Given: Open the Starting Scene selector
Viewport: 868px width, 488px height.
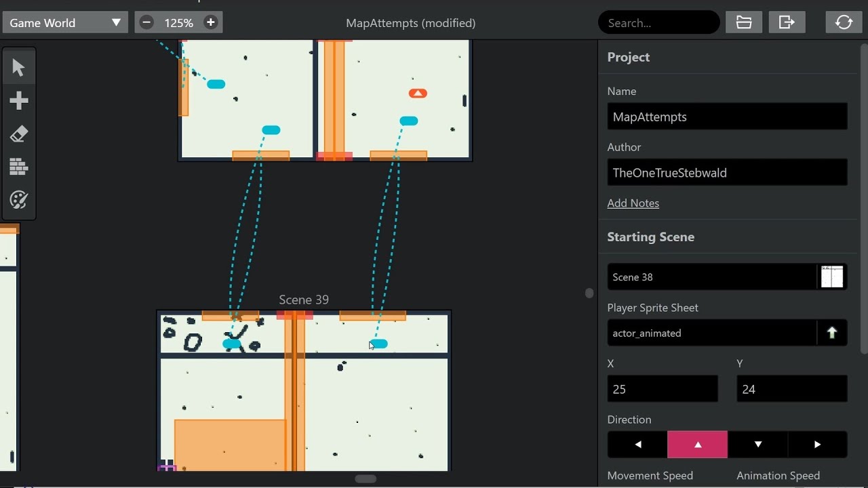Looking at the screenshot, I should 727,277.
